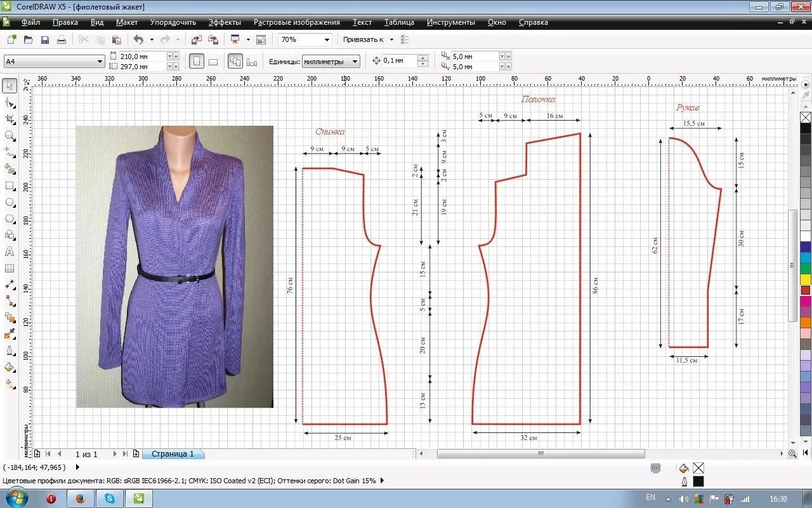
Task: Select the Pick tool in the toolbox
Action: 10,86
